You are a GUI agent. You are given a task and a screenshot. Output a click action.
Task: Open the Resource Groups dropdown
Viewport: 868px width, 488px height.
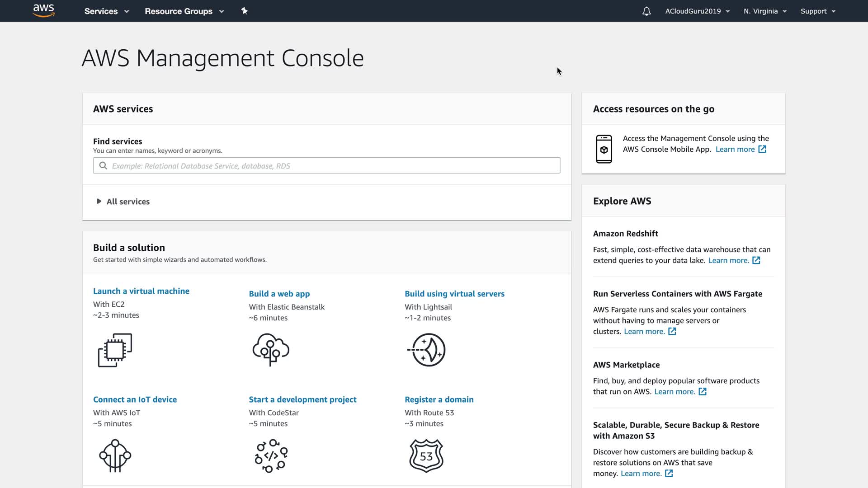184,11
